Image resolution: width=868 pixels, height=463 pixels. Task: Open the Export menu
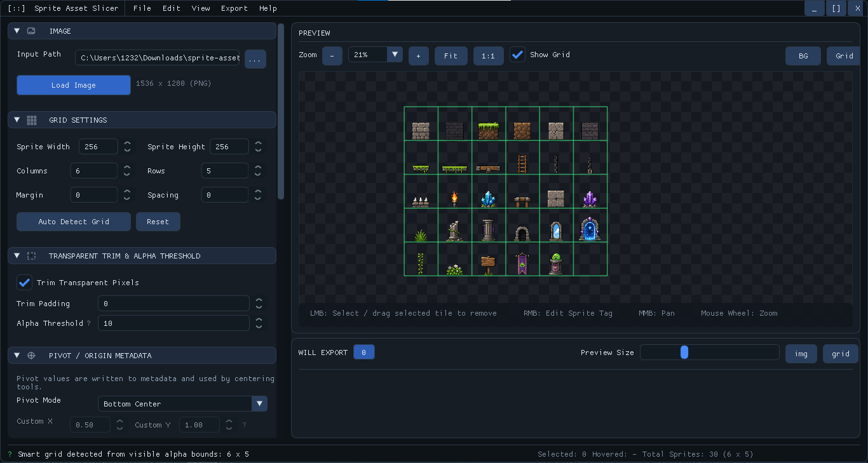(234, 8)
